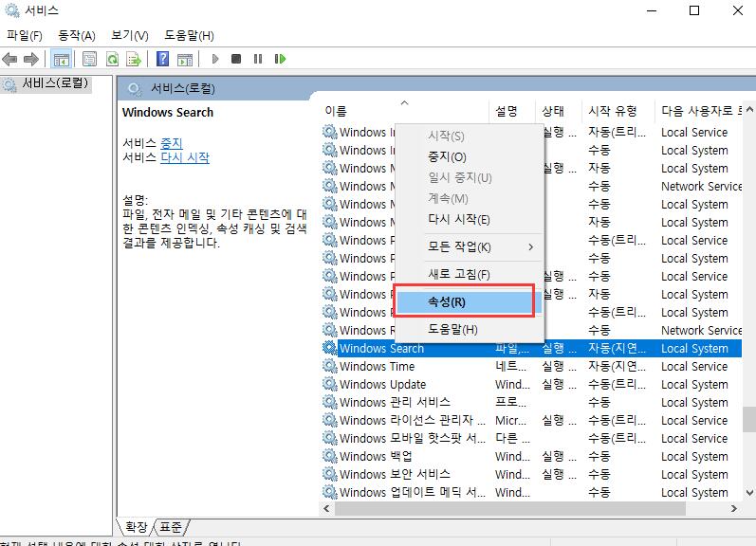This screenshot has height=546, width=756.
Task: Click the 다시 시작 service link
Action: [x=185, y=157]
